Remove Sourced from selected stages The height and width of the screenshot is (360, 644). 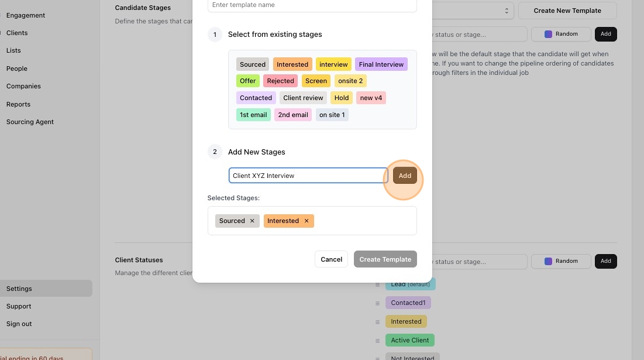(x=252, y=221)
